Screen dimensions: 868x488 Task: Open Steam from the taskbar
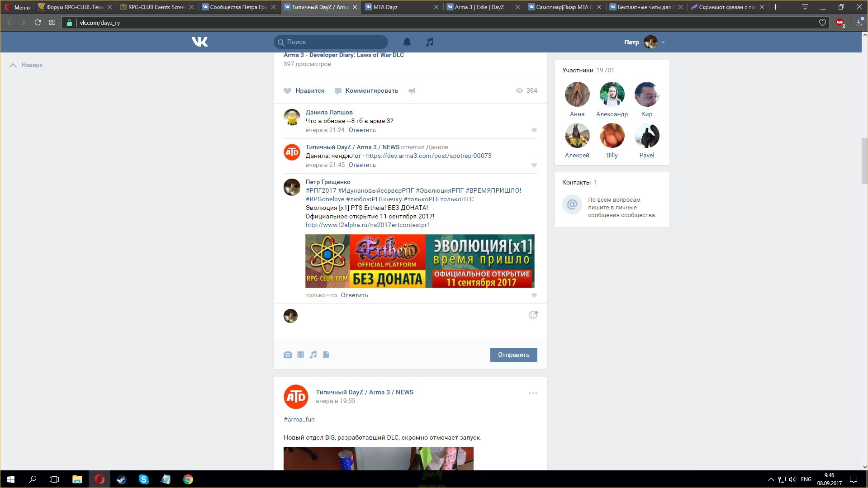[121, 479]
